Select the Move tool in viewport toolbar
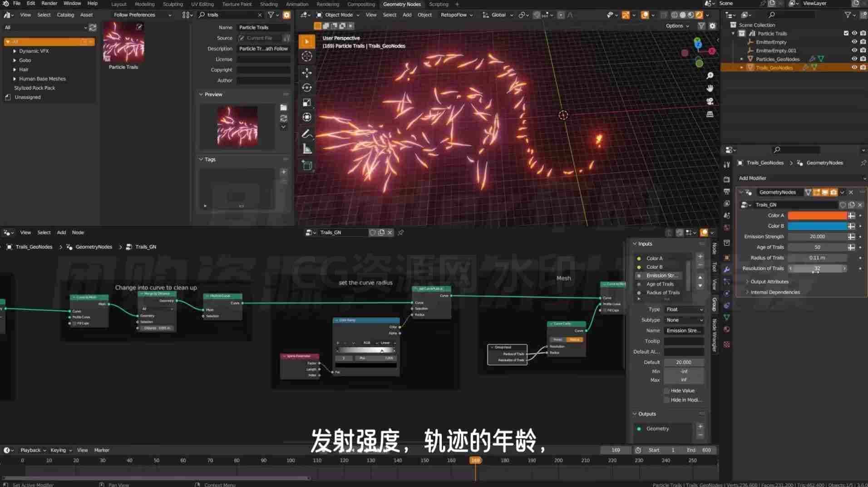The width and height of the screenshot is (868, 487). click(307, 73)
